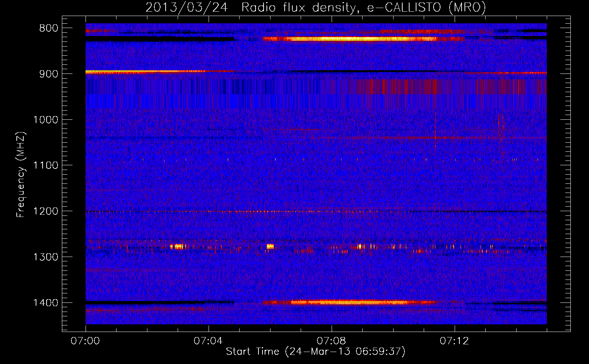Viewport: 589px width, 364px height.
Task: Click the 1100 frequency tick label
Action: (x=46, y=166)
